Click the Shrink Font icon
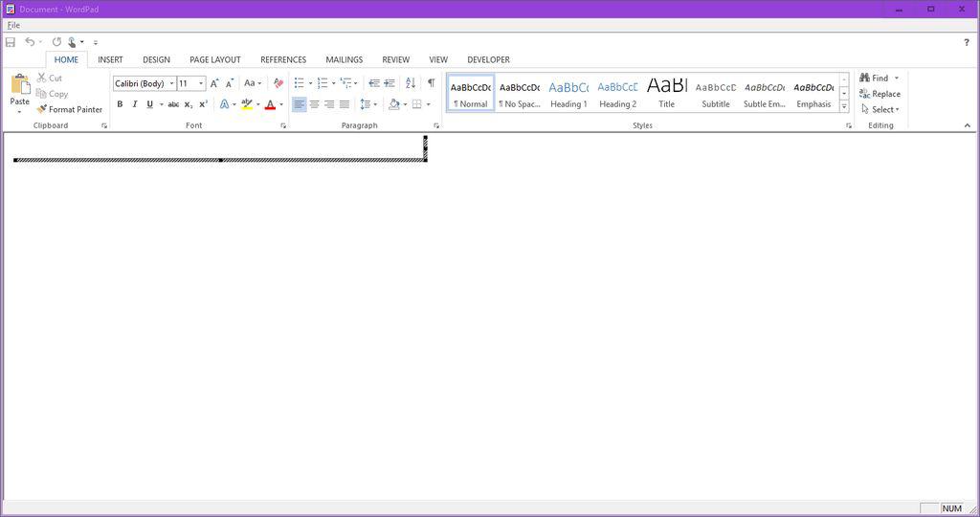980x517 pixels. pyautogui.click(x=230, y=83)
